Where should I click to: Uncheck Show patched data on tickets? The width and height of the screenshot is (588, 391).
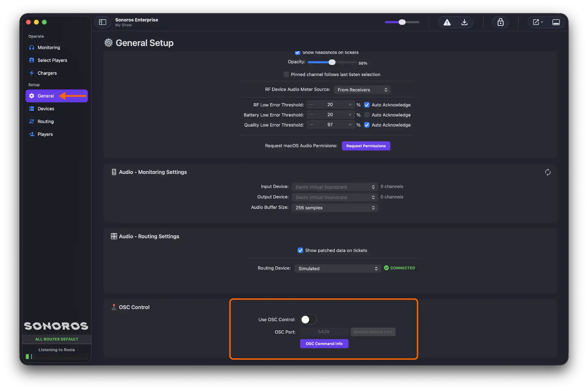[x=300, y=250]
